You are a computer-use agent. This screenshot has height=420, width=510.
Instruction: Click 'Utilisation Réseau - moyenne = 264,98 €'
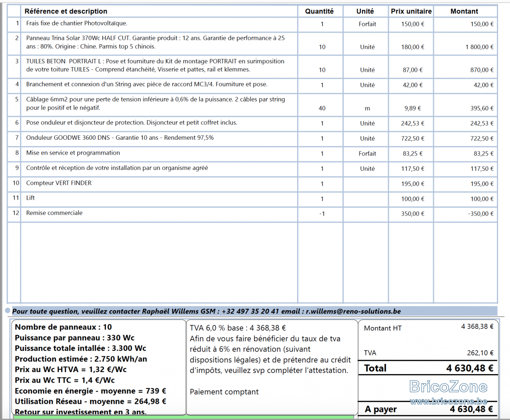pos(90,401)
